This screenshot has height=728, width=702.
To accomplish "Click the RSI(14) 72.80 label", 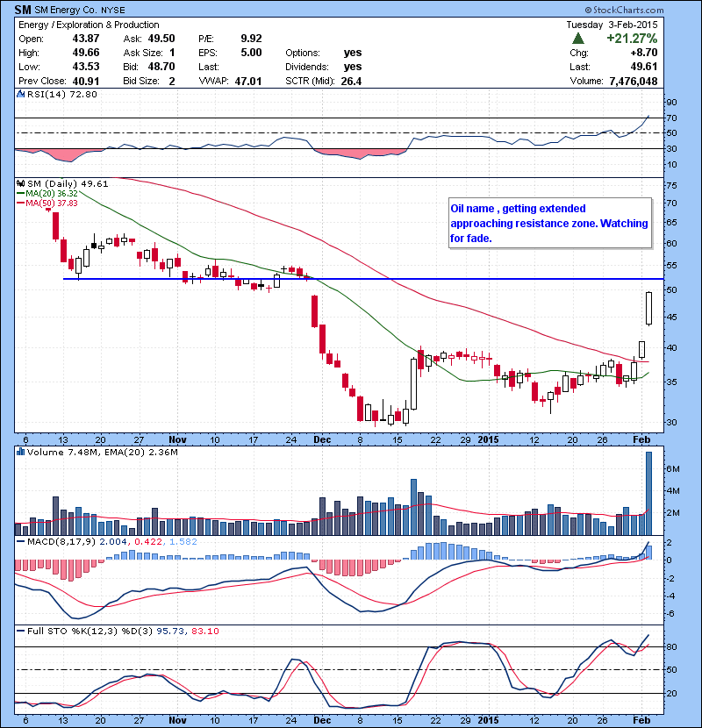I will tap(62, 94).
